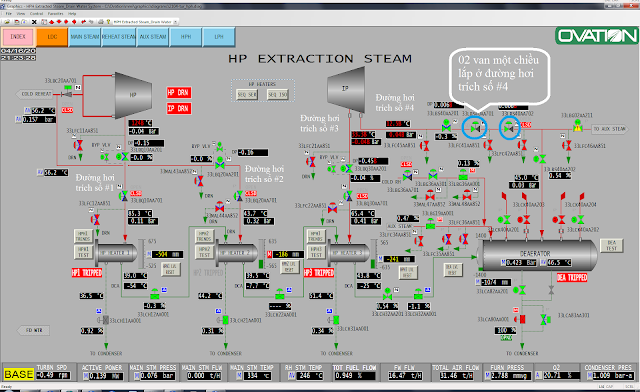Screen dimensions: 640x392
Task: Click the red HP DRN button
Action: coord(178,93)
